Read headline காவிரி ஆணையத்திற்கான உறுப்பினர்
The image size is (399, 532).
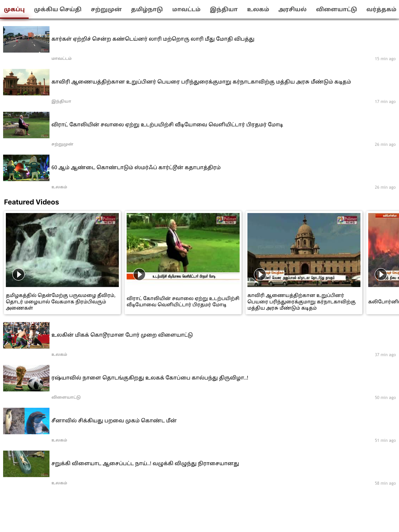[201, 82]
